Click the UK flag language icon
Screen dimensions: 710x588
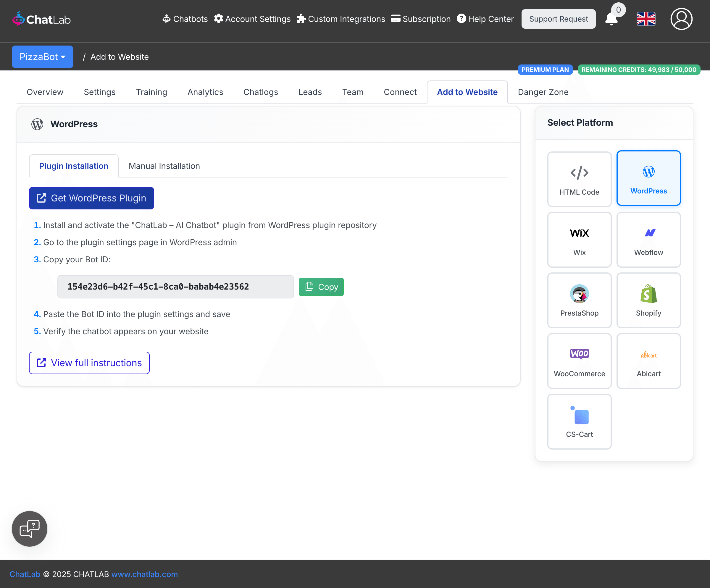[x=646, y=19]
